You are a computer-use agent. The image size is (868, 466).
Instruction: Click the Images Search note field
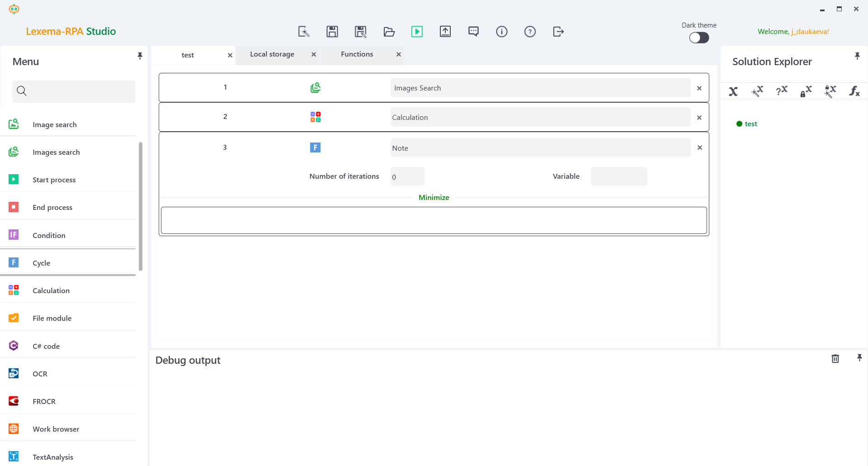(x=540, y=88)
